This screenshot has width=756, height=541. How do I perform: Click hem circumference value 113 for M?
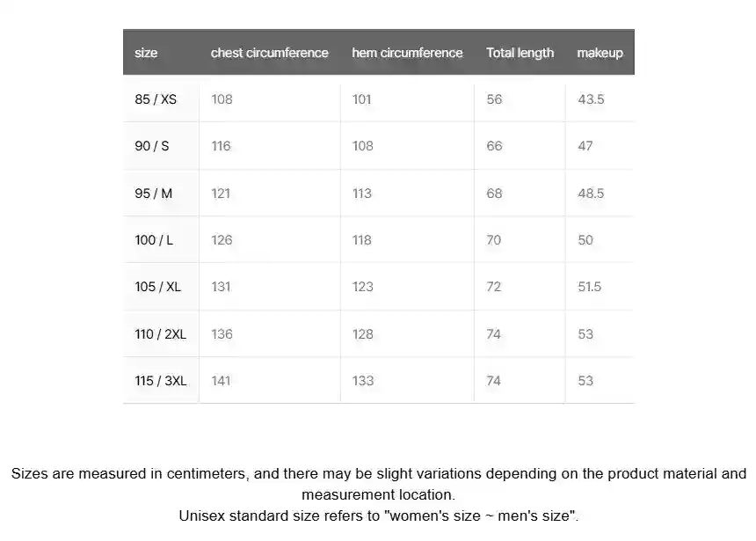[x=361, y=194]
